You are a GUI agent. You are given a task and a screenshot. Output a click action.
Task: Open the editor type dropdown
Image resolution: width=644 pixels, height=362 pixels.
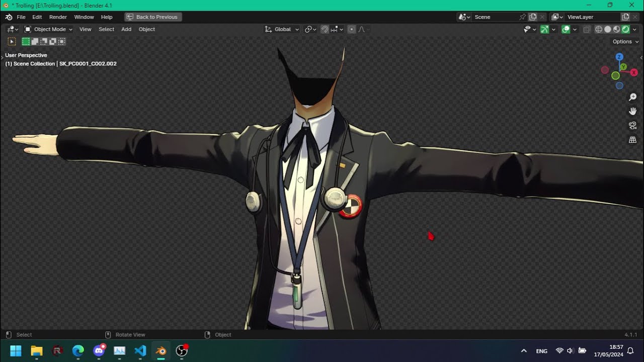(13, 29)
